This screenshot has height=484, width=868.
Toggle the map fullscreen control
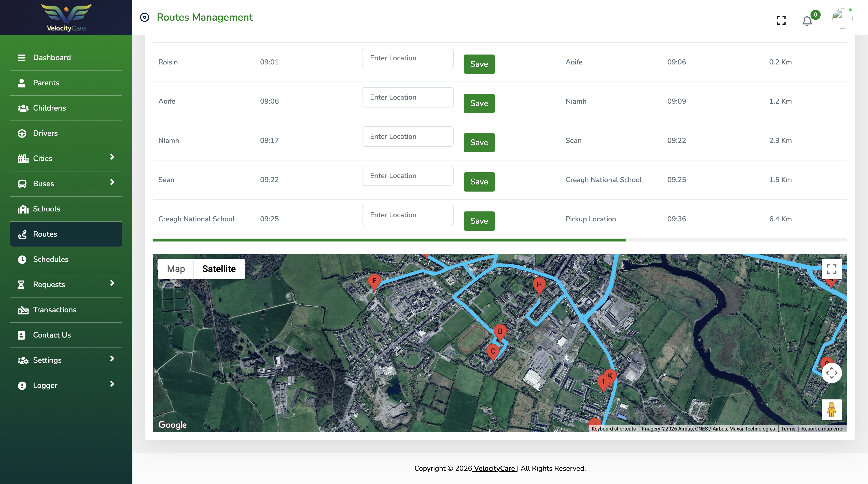tap(832, 269)
